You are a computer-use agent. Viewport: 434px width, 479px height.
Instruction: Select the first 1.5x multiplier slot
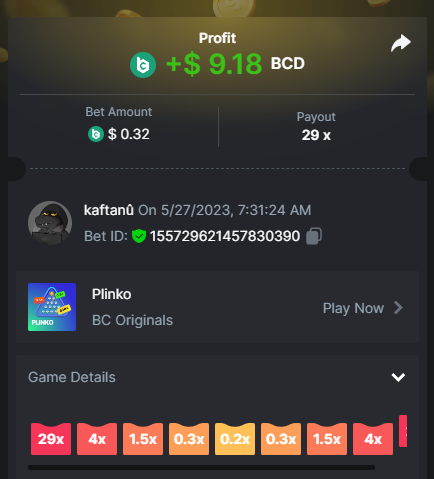[143, 439]
